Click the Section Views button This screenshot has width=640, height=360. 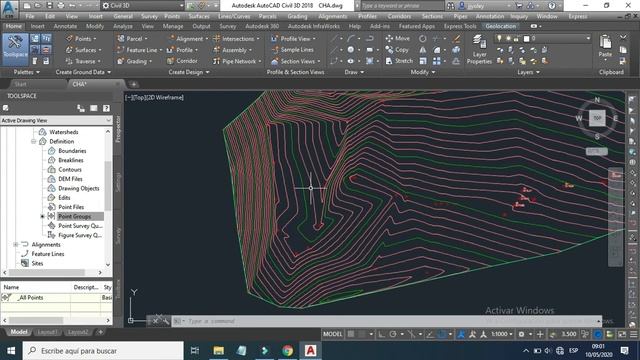(296, 61)
